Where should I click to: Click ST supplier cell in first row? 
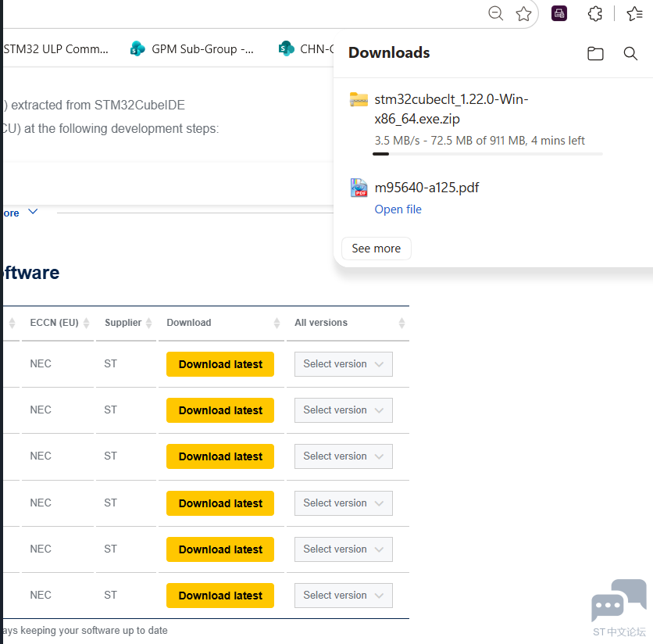coord(110,364)
